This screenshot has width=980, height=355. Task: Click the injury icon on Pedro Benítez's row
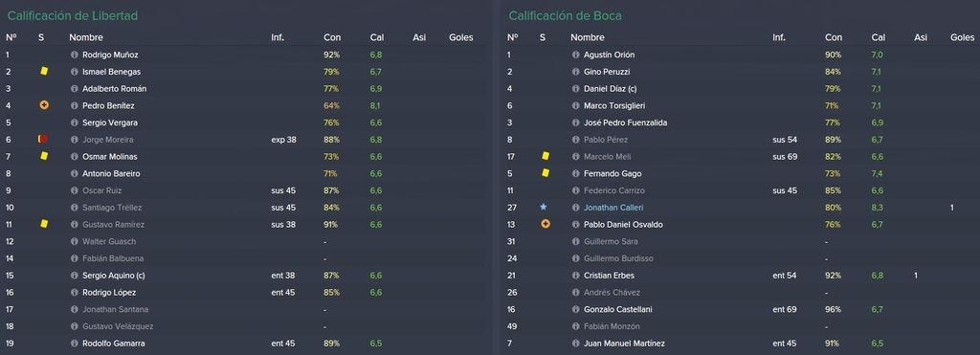pyautogui.click(x=44, y=105)
